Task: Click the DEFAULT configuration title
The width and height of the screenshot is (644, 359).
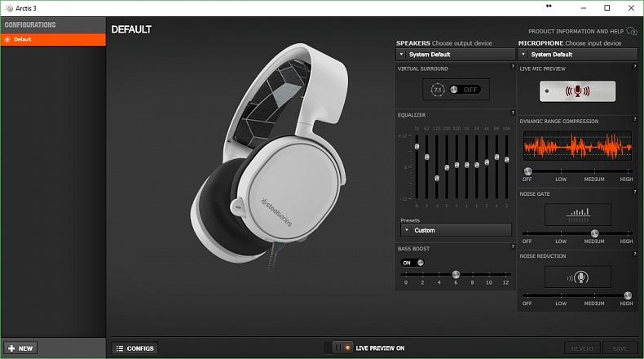Action: pyautogui.click(x=131, y=29)
